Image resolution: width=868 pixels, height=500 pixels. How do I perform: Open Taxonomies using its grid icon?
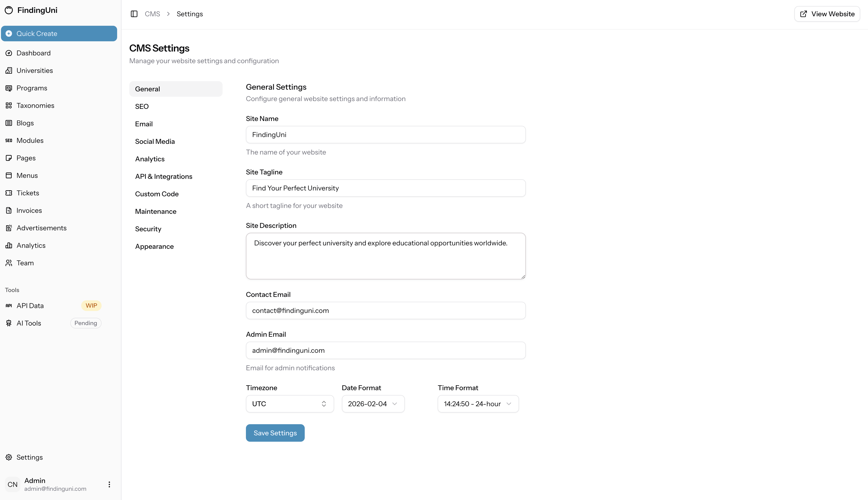pyautogui.click(x=9, y=105)
